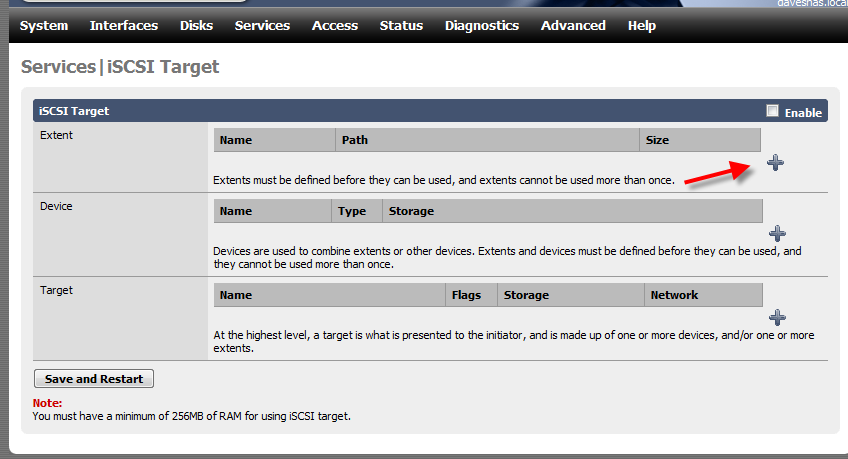
Task: Open the Advanced menu
Action: [x=573, y=25]
